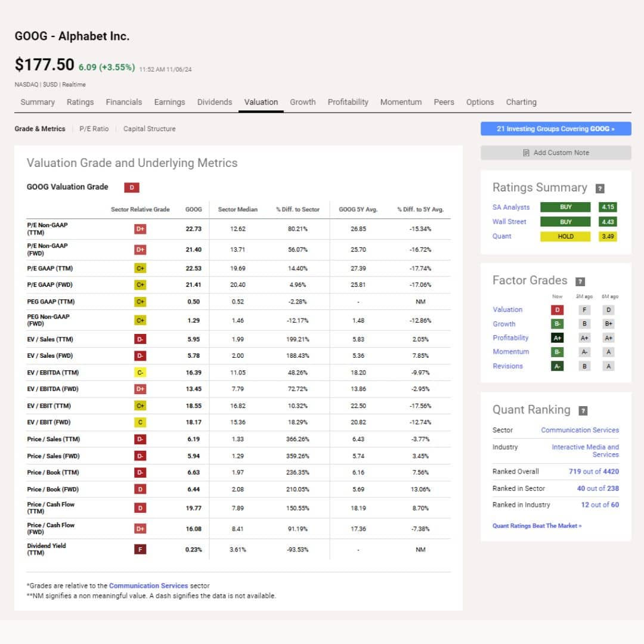The image size is (644, 644).
Task: Click the Growth B- badge under Now
Action: pos(557,324)
